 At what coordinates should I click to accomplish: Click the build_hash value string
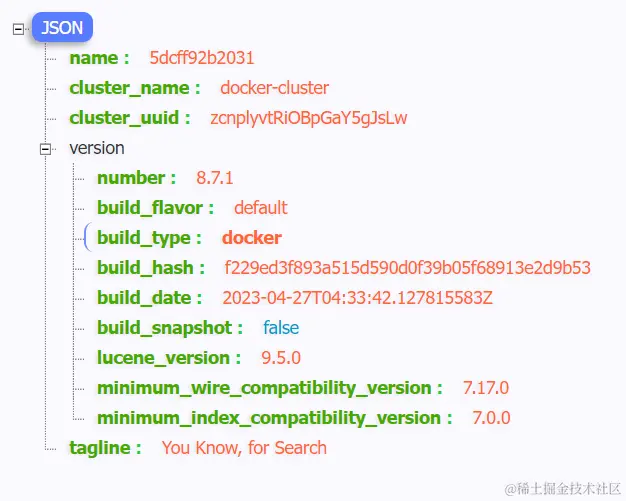pos(407,268)
